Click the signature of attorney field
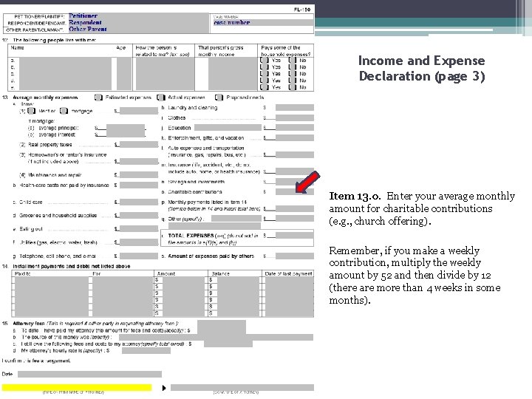Viewport: 532px width, 399px height. point(242,388)
